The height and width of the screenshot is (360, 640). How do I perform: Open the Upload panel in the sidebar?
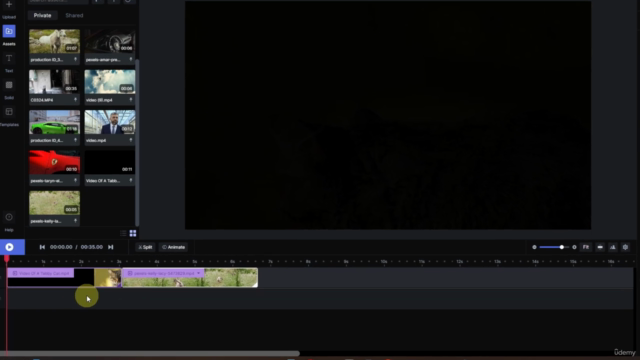pyautogui.click(x=9, y=5)
